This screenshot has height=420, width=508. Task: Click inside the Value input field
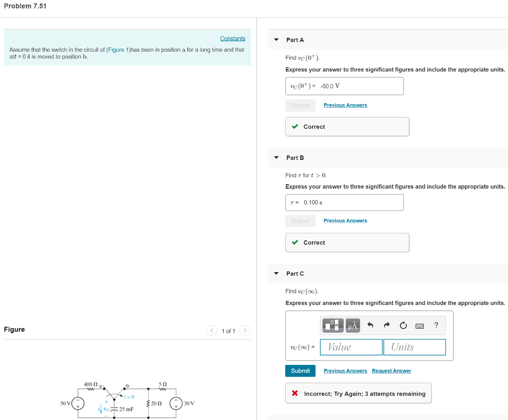pyautogui.click(x=351, y=347)
